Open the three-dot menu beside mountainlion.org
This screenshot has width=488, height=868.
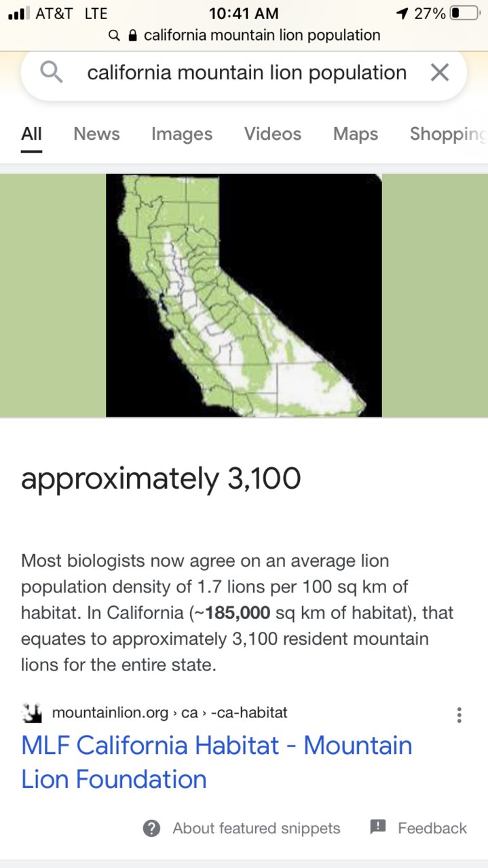coord(459,715)
